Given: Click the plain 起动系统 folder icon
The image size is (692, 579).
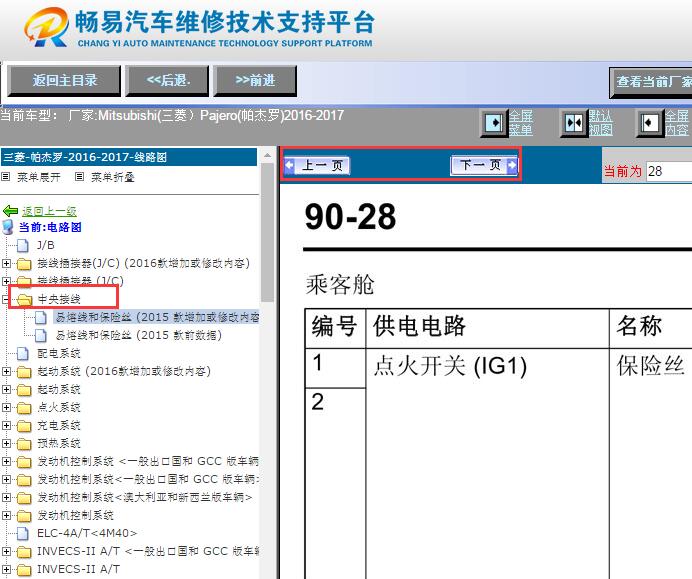Looking at the screenshot, I should click(x=24, y=390).
